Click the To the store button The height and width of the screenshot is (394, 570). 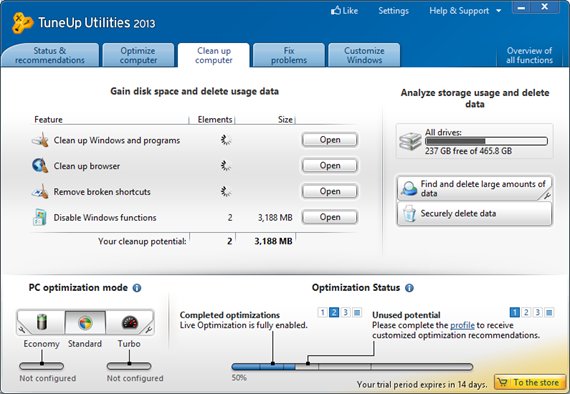pos(530,383)
